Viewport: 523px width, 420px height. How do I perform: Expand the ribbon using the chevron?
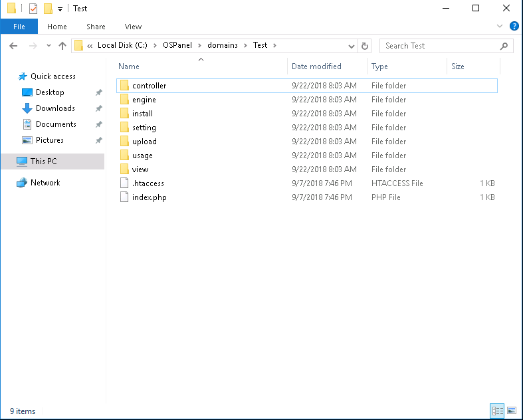click(x=499, y=26)
